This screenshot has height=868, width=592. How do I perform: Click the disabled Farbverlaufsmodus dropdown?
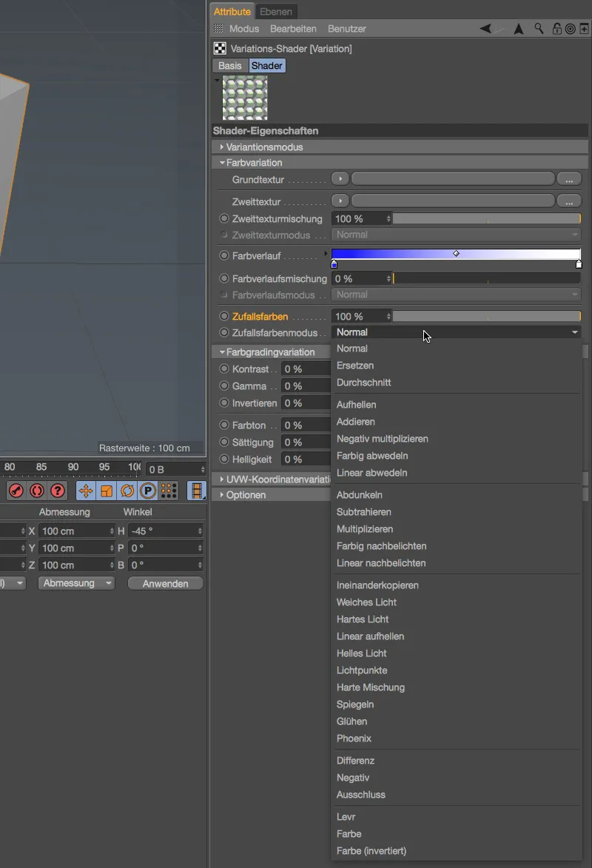(457, 295)
